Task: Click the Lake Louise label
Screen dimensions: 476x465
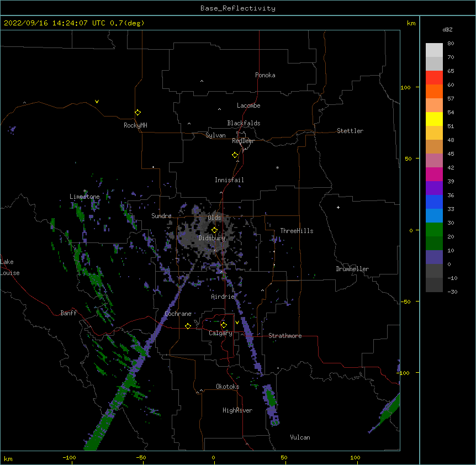Action: tap(10, 267)
